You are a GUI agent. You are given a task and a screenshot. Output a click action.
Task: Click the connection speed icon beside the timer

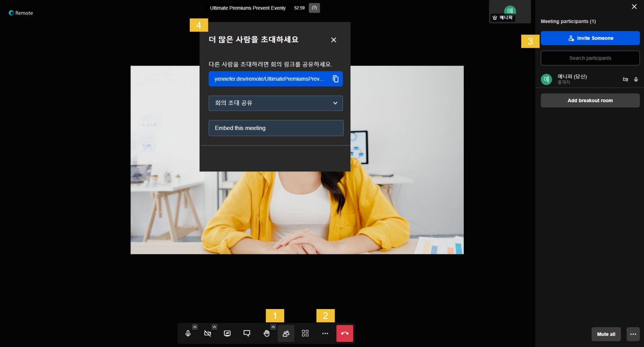[x=314, y=8]
